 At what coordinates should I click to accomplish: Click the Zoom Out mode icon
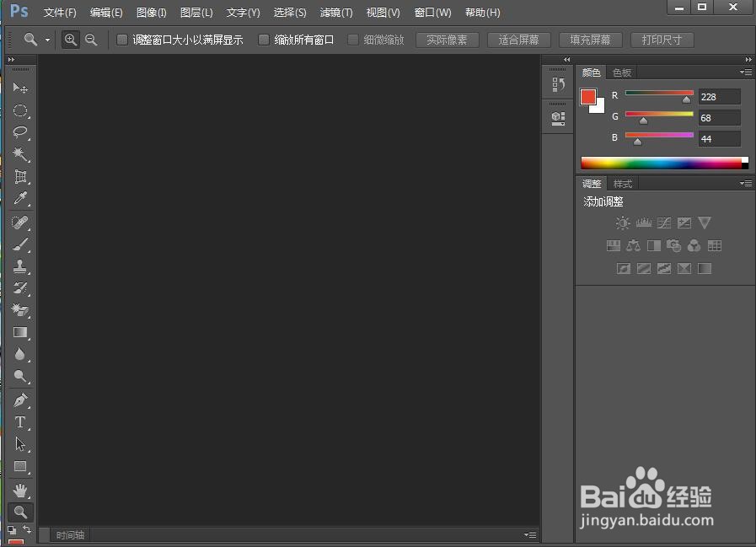(91, 40)
